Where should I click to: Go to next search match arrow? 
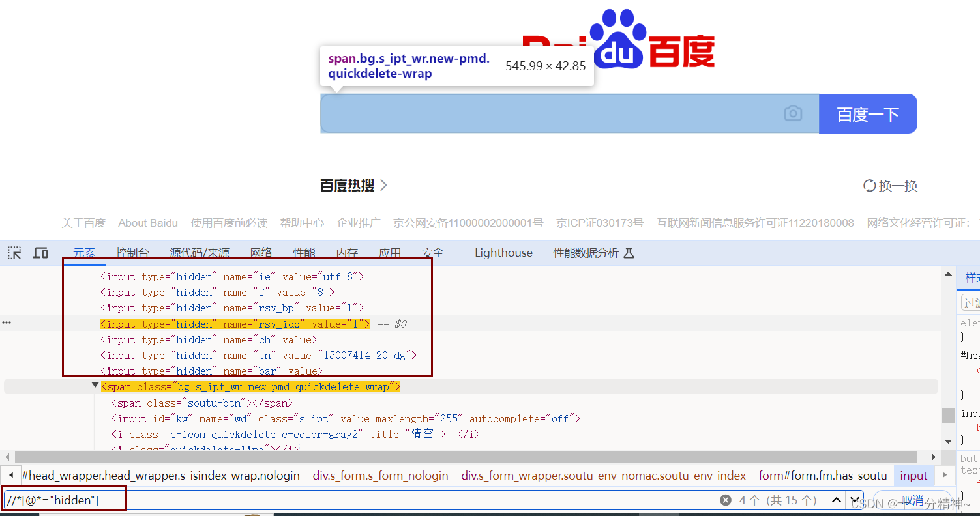coord(855,500)
